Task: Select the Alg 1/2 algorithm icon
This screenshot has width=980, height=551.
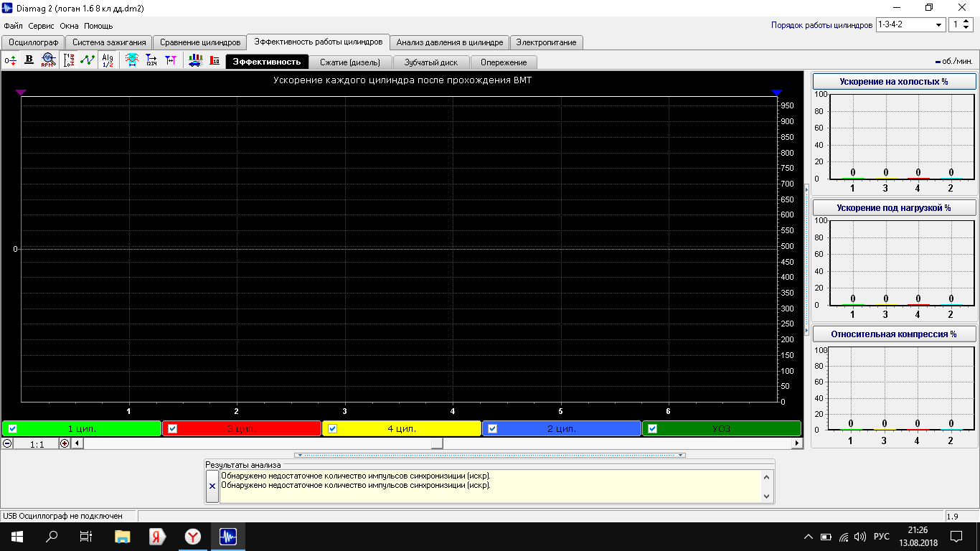Action: [x=108, y=60]
